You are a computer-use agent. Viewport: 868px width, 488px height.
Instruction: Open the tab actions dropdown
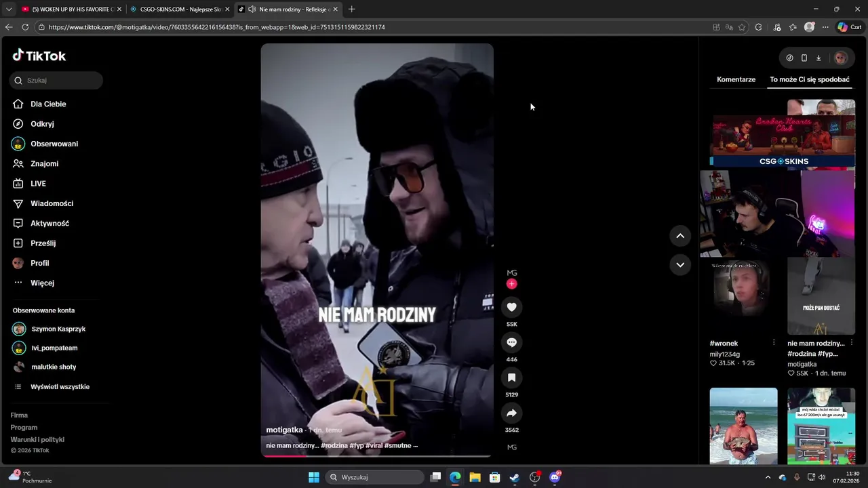(x=9, y=9)
